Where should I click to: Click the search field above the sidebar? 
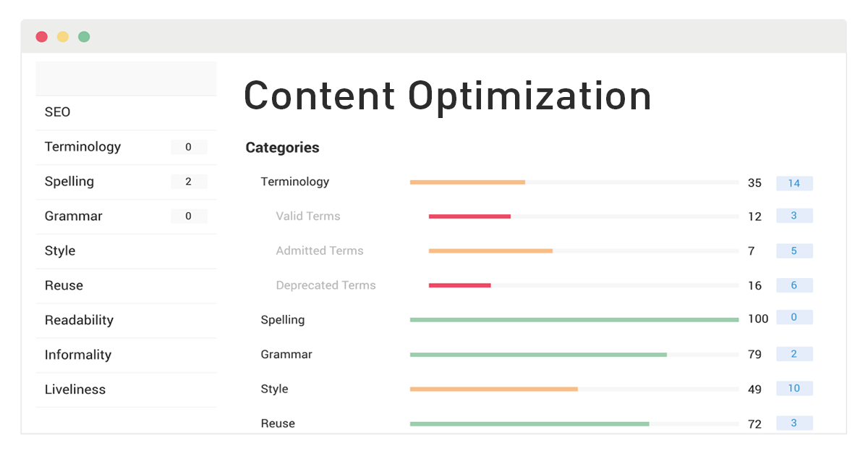126,77
